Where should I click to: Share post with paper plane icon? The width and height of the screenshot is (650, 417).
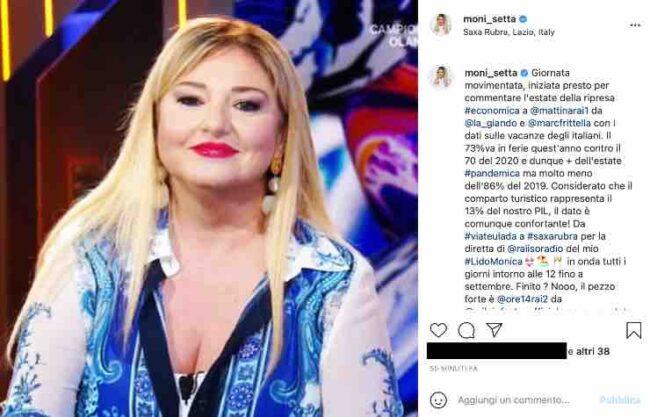(494, 330)
